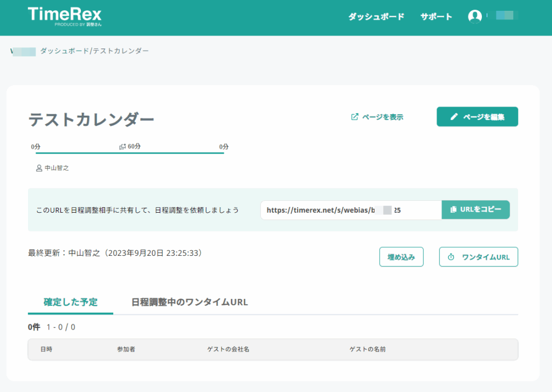The image size is (552, 392).
Task: Click the copy icon on URLをコピー
Action: point(453,209)
